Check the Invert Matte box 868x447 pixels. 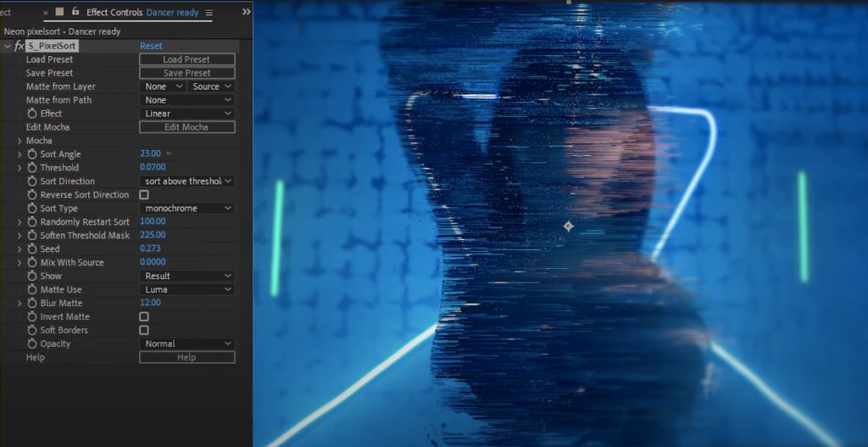pyautogui.click(x=144, y=316)
